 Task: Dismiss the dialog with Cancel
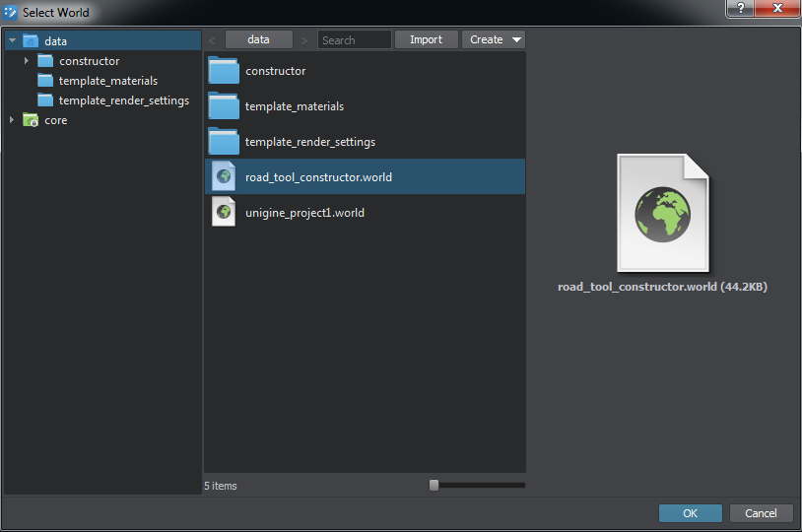tap(761, 513)
